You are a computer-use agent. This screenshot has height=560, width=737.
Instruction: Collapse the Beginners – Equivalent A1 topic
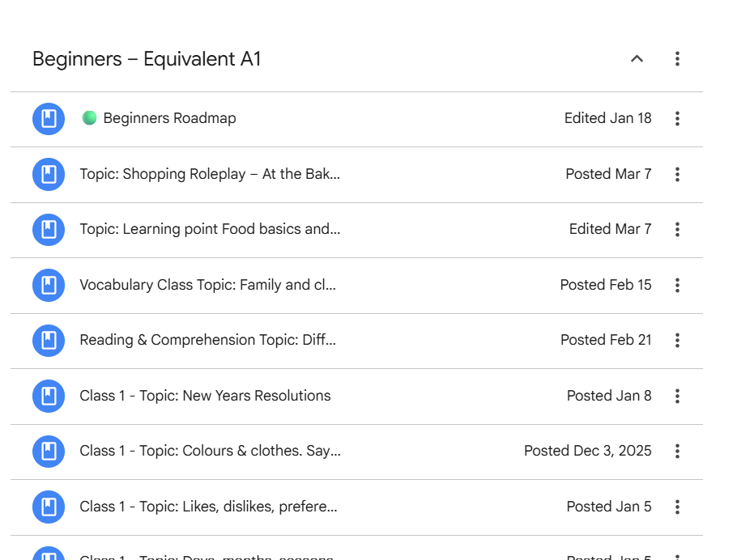tap(637, 59)
